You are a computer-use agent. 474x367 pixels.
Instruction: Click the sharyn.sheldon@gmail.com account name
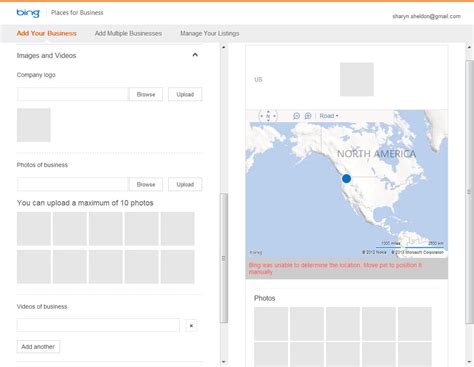(426, 16)
